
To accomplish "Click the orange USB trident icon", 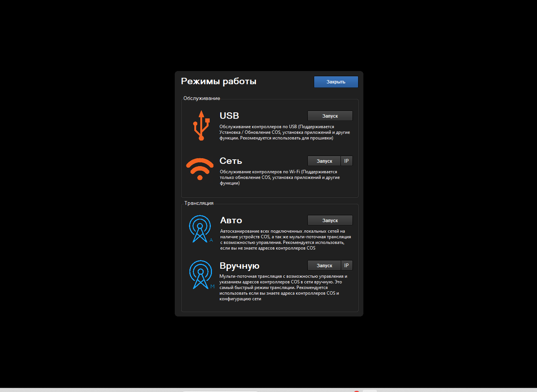I will coord(201,126).
